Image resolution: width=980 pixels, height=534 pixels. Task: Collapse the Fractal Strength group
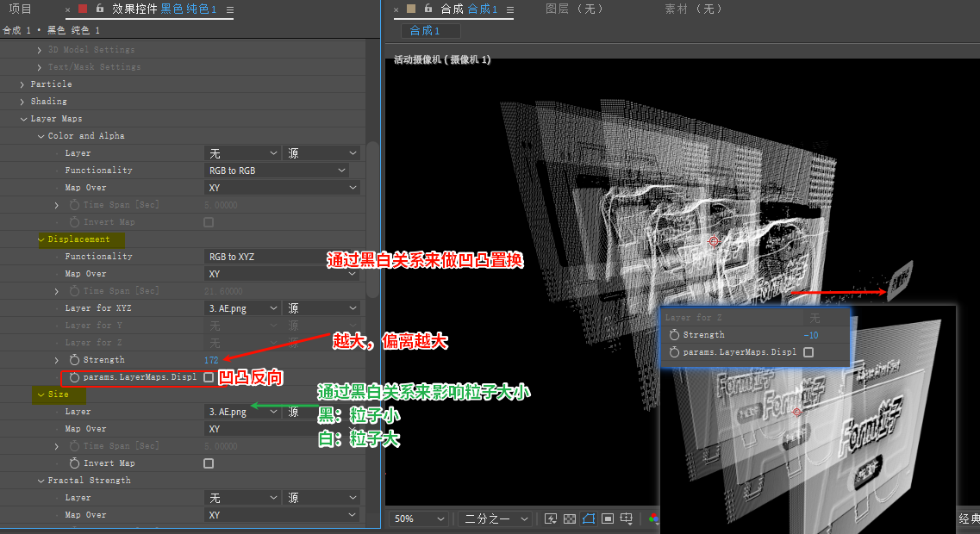(41, 481)
